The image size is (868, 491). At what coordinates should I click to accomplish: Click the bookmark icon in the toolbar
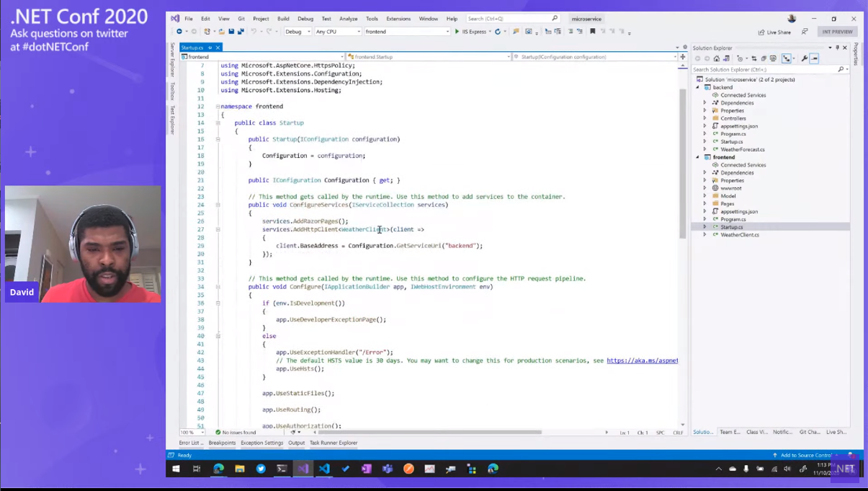click(x=592, y=32)
